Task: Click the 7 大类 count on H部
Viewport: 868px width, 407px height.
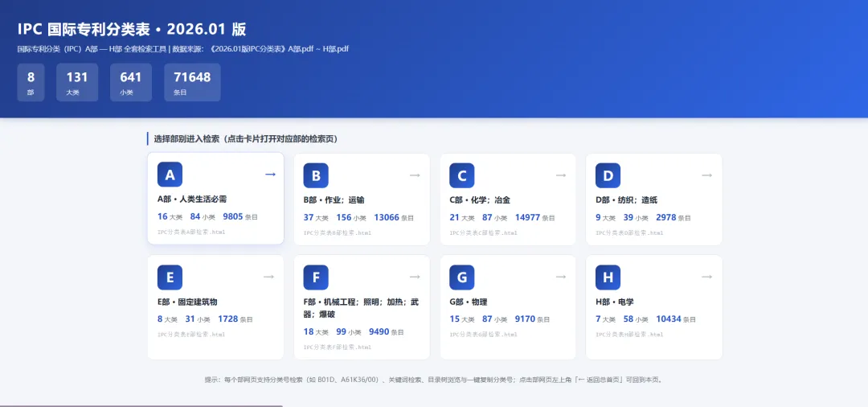Action: click(x=606, y=319)
